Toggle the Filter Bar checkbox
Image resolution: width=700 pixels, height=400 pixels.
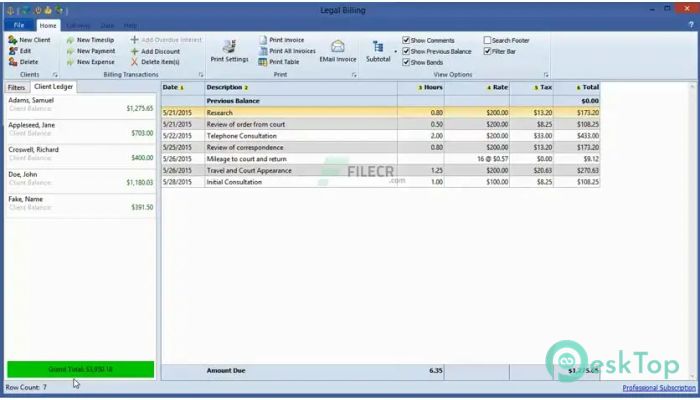[x=487, y=51]
